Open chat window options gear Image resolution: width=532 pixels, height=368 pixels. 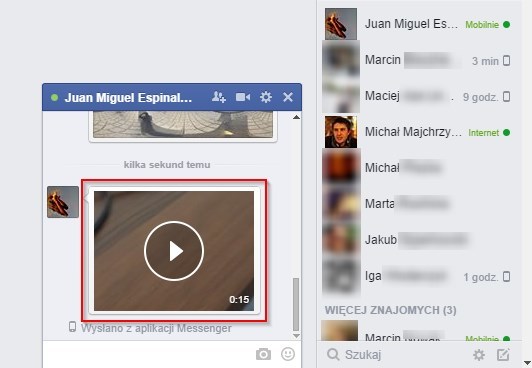266,97
